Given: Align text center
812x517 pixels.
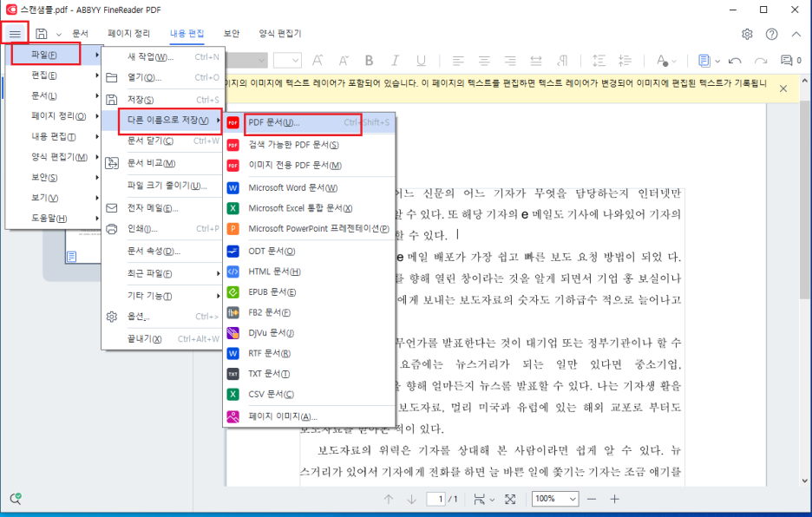Looking at the screenshot, I should (x=484, y=61).
